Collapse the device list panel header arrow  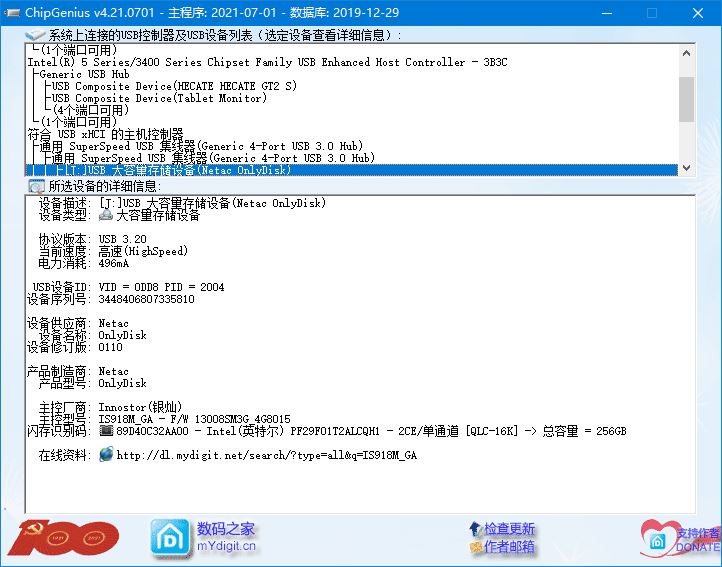coord(35,36)
